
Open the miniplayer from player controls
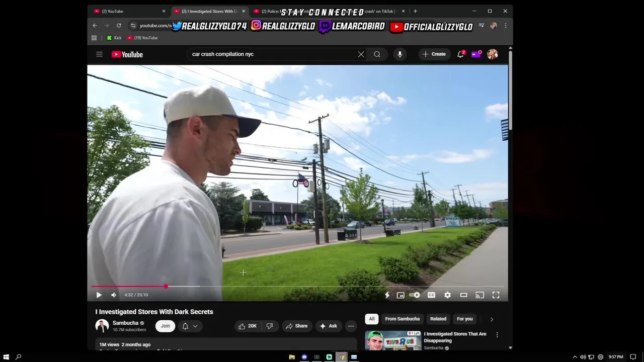pyautogui.click(x=400, y=295)
